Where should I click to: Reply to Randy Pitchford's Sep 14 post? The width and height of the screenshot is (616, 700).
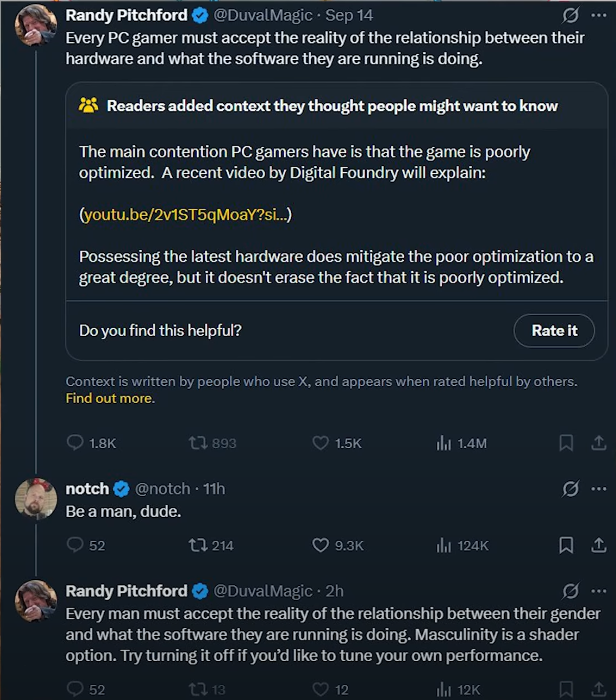[x=75, y=442]
